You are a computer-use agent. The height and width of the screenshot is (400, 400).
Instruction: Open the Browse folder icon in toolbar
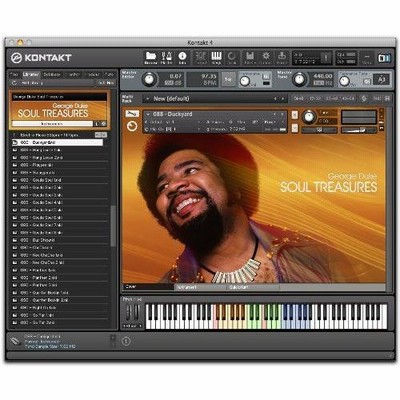pyautogui.click(x=151, y=58)
